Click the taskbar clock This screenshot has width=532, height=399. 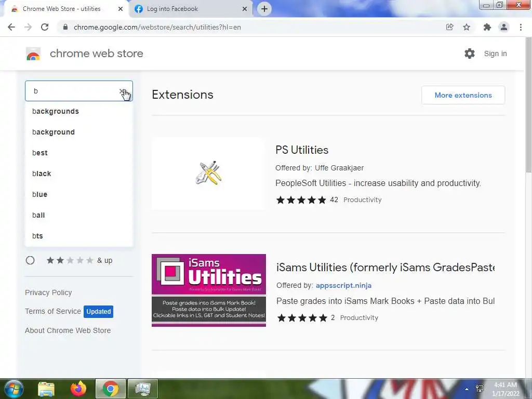pos(506,389)
